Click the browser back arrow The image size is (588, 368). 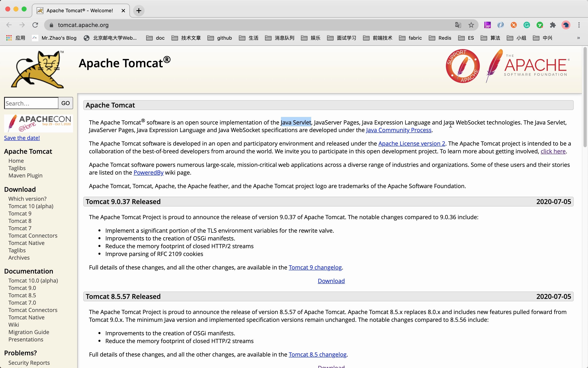pos(9,25)
